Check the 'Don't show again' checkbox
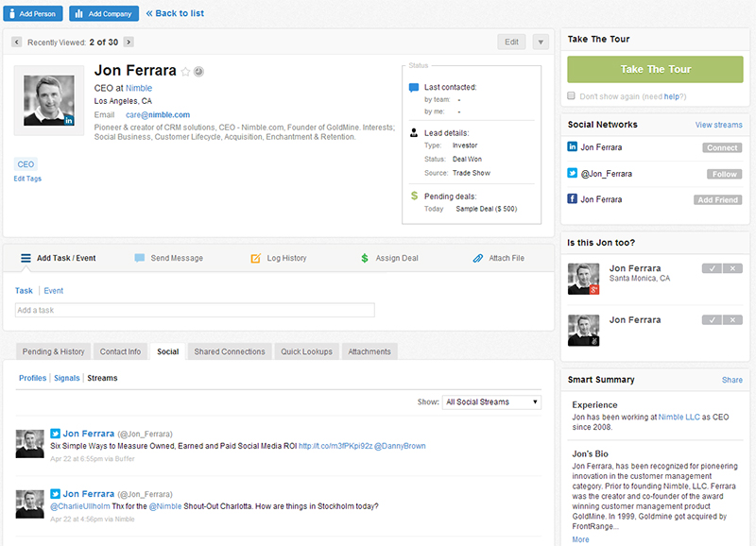The image size is (756, 546). tap(572, 96)
